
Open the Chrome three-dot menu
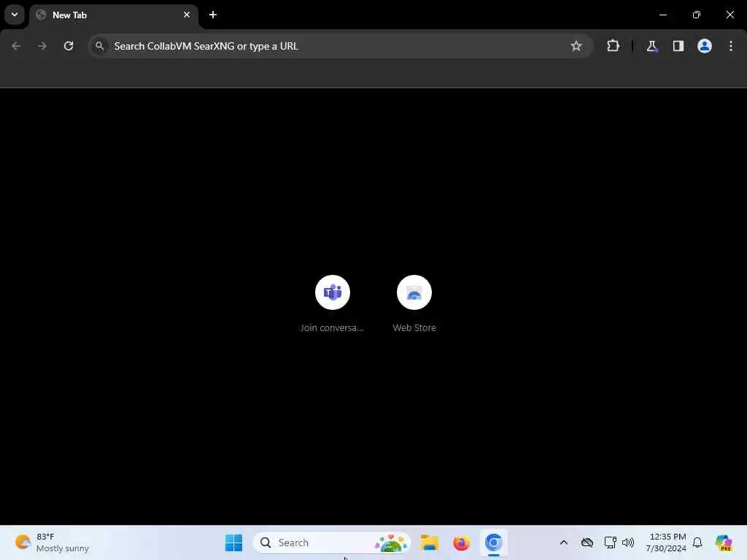click(731, 46)
